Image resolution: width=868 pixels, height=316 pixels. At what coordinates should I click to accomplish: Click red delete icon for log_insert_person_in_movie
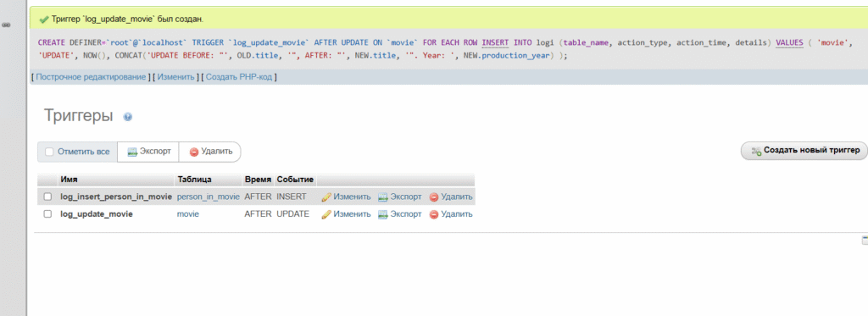[434, 197]
